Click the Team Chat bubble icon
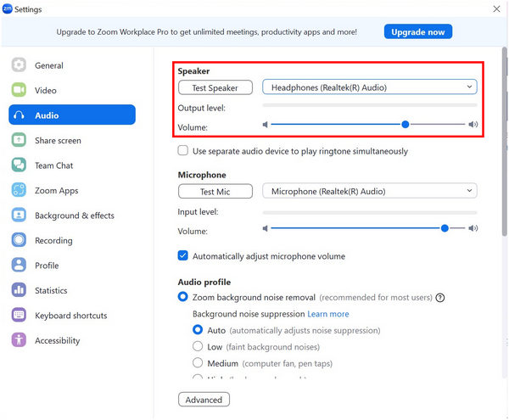The image size is (509, 420). [19, 165]
